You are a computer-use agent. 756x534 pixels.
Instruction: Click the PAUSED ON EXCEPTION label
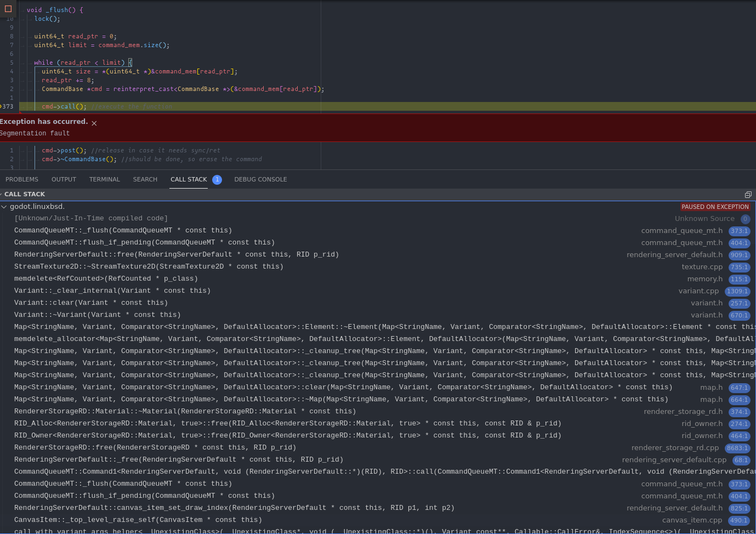pyautogui.click(x=715, y=207)
